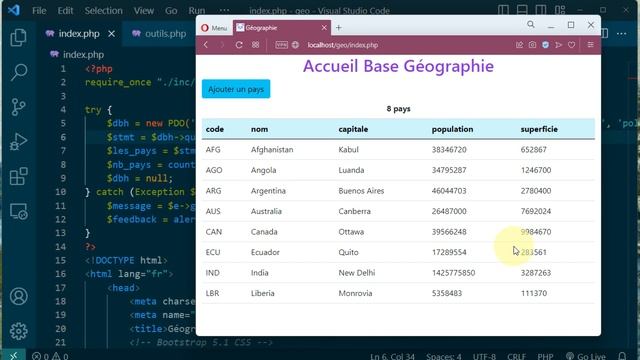
Task: Click the Buenos Aires cell
Action: pos(361,191)
